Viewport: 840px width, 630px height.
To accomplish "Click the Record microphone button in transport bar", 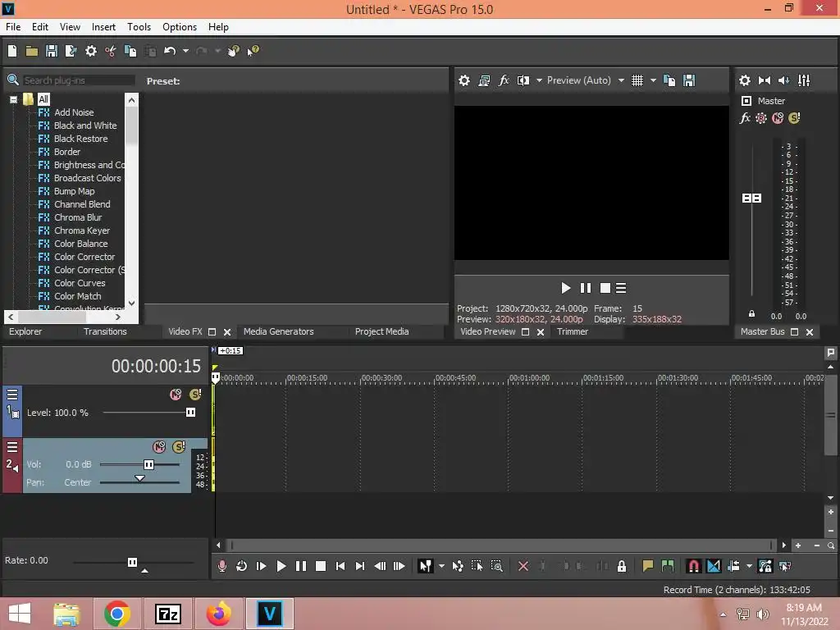I will click(x=221, y=566).
